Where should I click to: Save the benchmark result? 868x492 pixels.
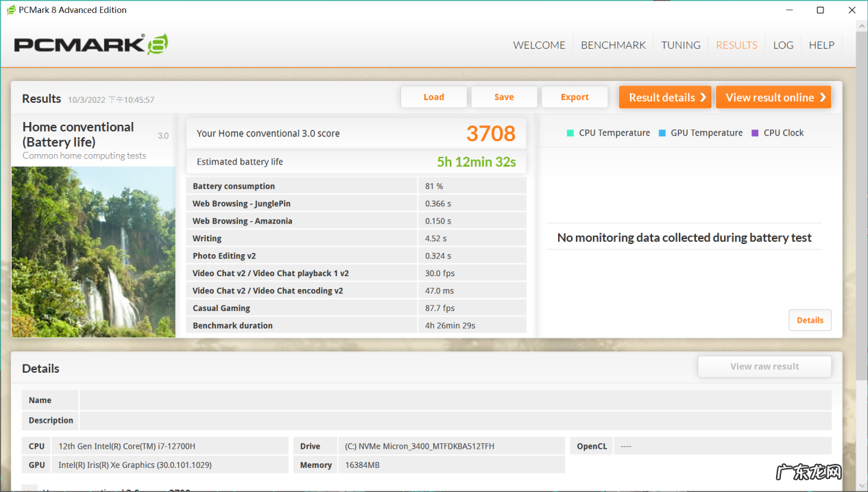tap(504, 97)
